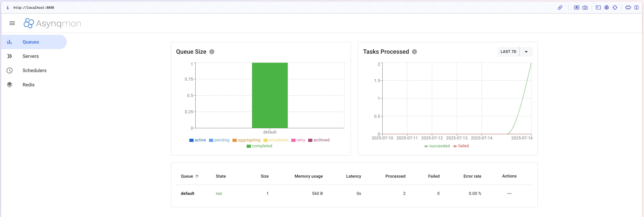Toggle the pending legend swatch
This screenshot has width=644, height=217.
pyautogui.click(x=211, y=140)
